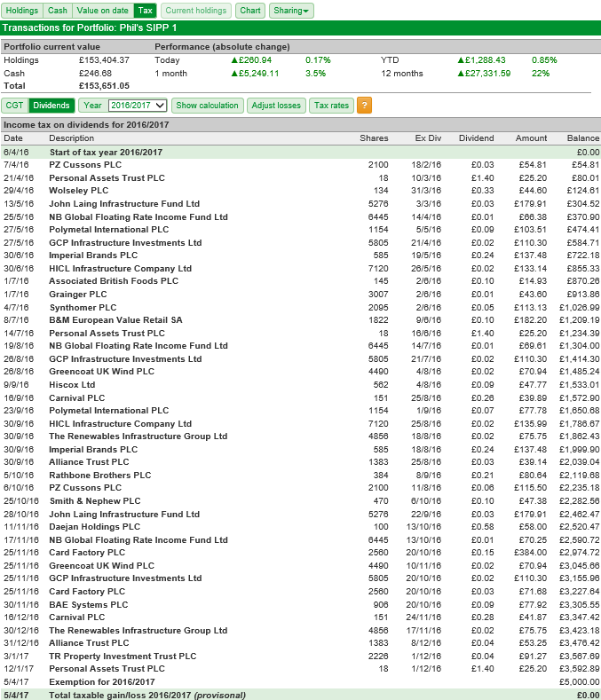The height and width of the screenshot is (700, 601).
Task: Switch to the Holdings tab
Action: click(22, 11)
